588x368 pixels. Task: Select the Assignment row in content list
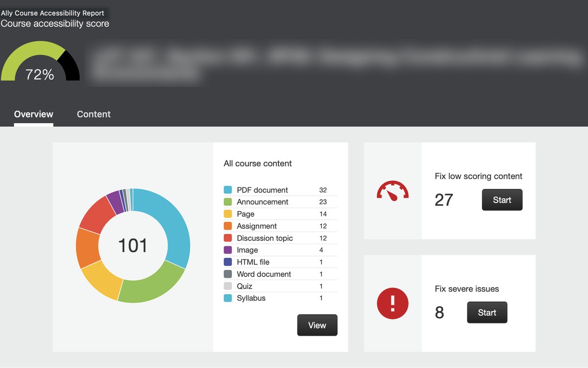point(280,226)
